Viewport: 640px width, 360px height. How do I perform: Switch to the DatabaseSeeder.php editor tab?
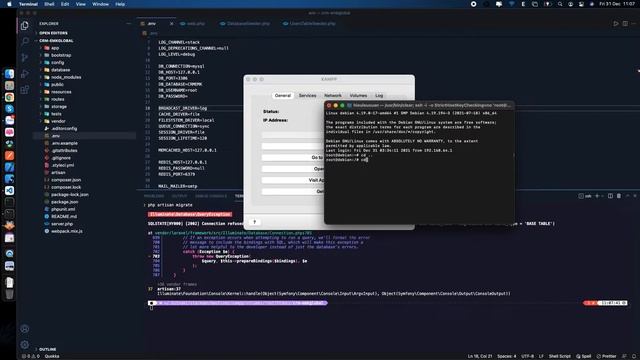click(245, 24)
